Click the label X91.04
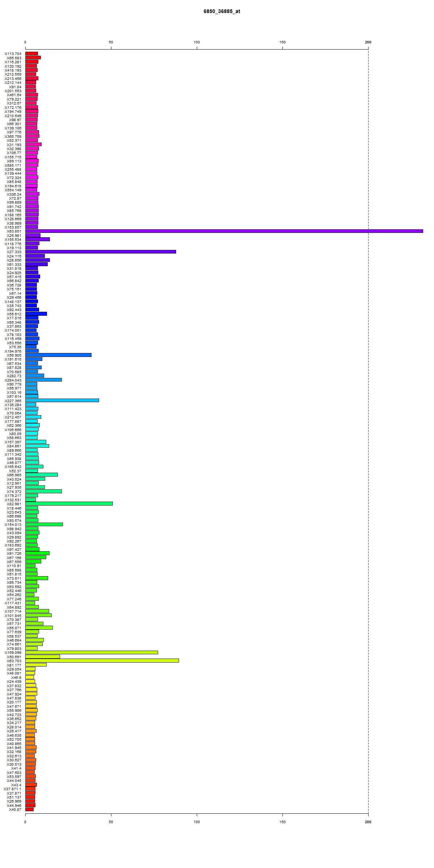 click(x=15, y=87)
